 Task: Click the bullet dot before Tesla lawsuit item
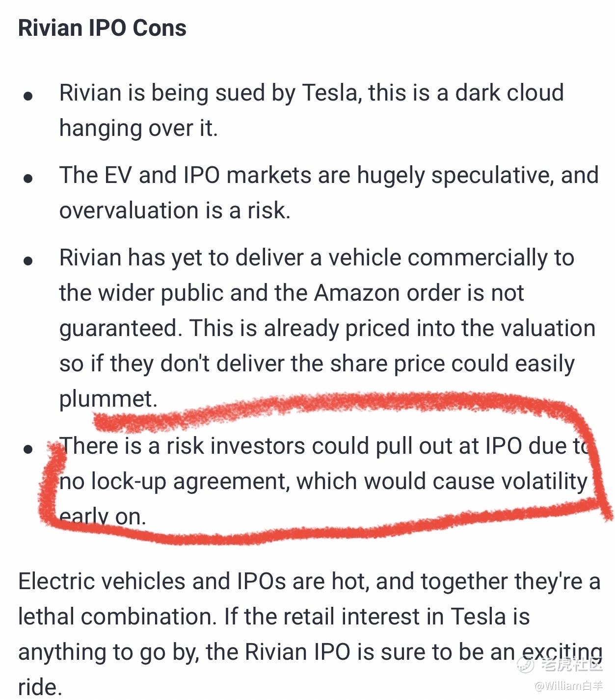tap(28, 96)
